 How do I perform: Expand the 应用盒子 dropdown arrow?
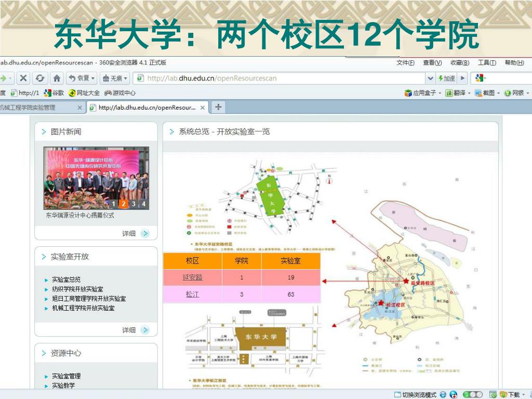pos(440,93)
